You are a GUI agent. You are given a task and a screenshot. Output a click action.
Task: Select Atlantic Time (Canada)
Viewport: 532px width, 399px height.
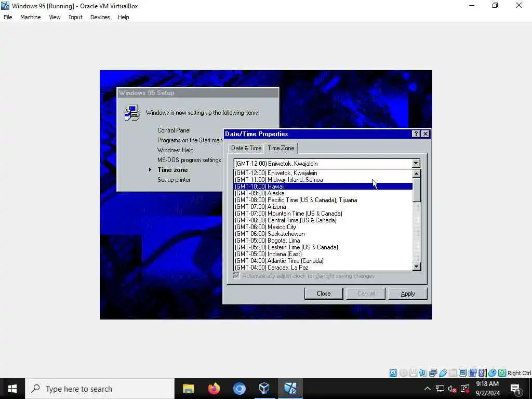(323, 261)
